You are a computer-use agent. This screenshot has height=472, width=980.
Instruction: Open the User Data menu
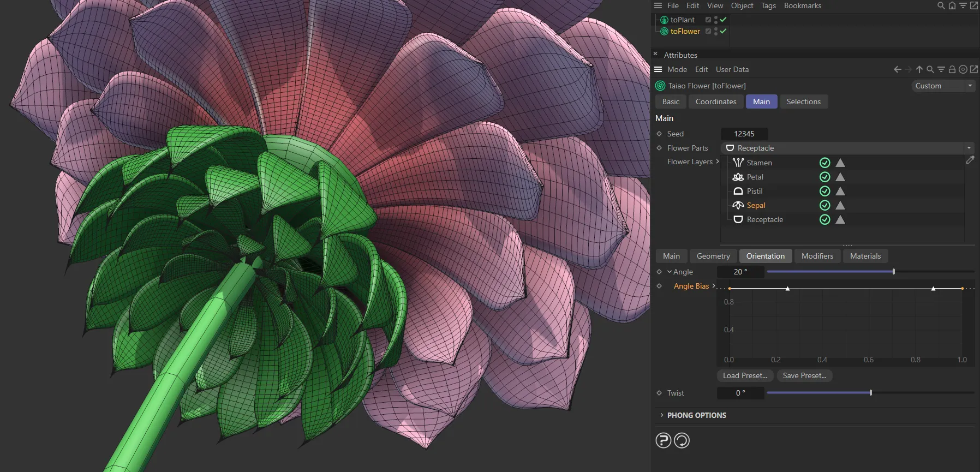732,69
